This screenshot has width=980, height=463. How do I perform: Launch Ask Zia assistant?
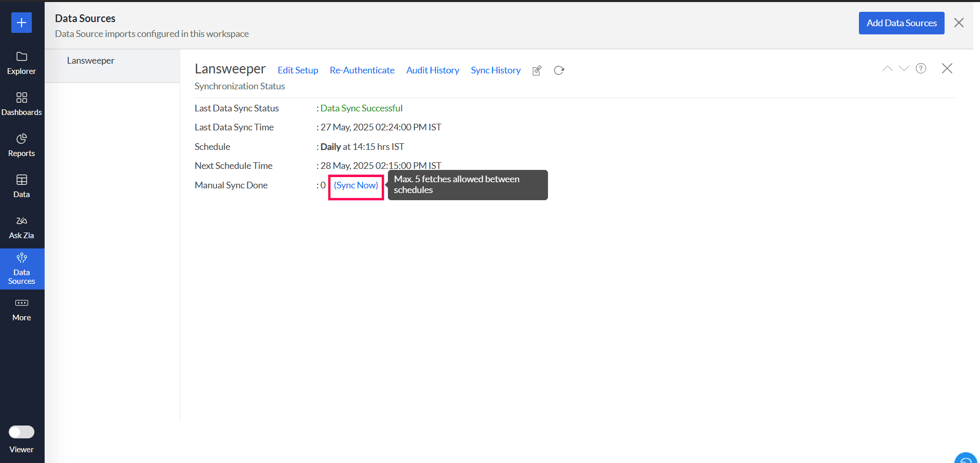(x=22, y=227)
